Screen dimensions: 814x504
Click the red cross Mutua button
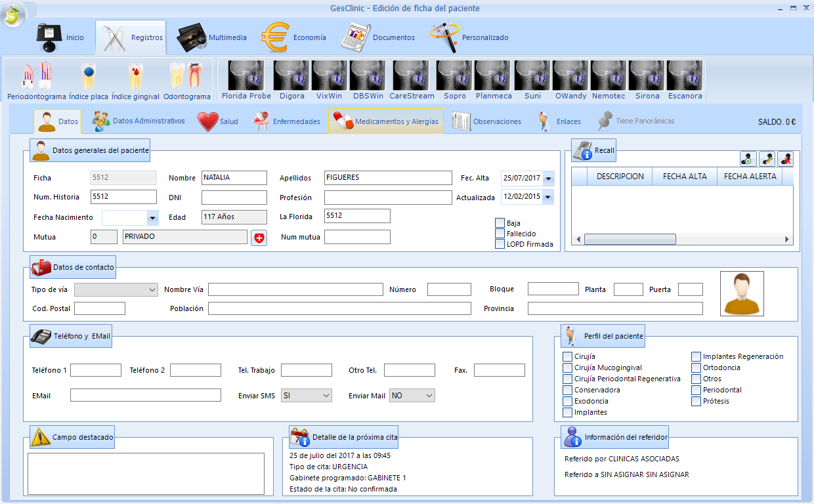coord(259,238)
